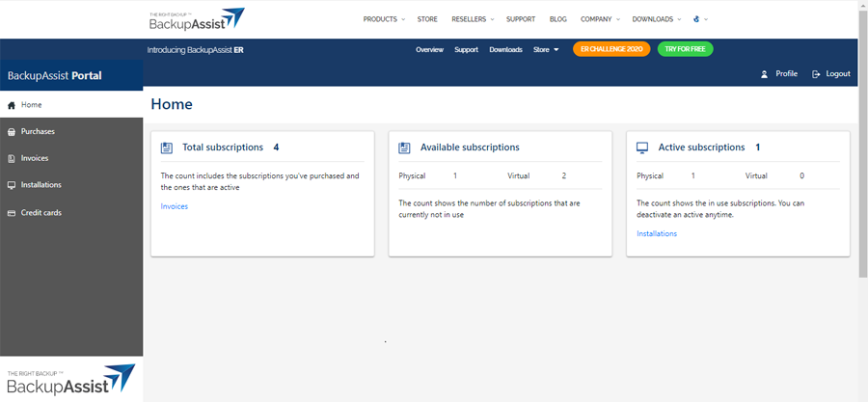This screenshot has height=402, width=868.
Task: Click the 'Available subscriptions' title
Action: point(470,147)
